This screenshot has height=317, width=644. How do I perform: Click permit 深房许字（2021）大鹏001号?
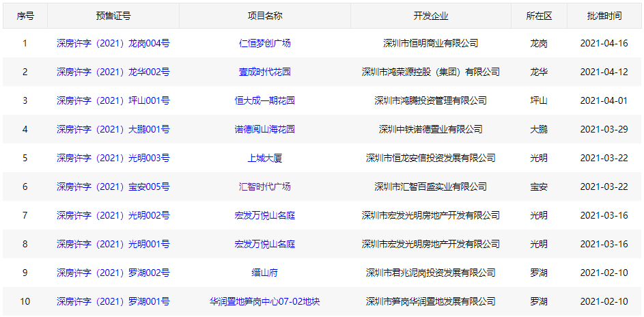pos(113,129)
